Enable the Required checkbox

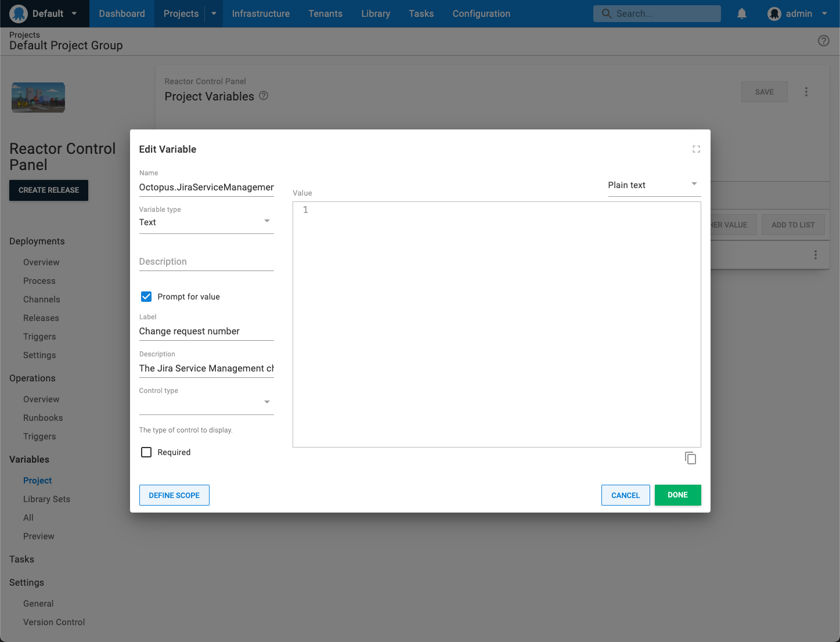(146, 452)
